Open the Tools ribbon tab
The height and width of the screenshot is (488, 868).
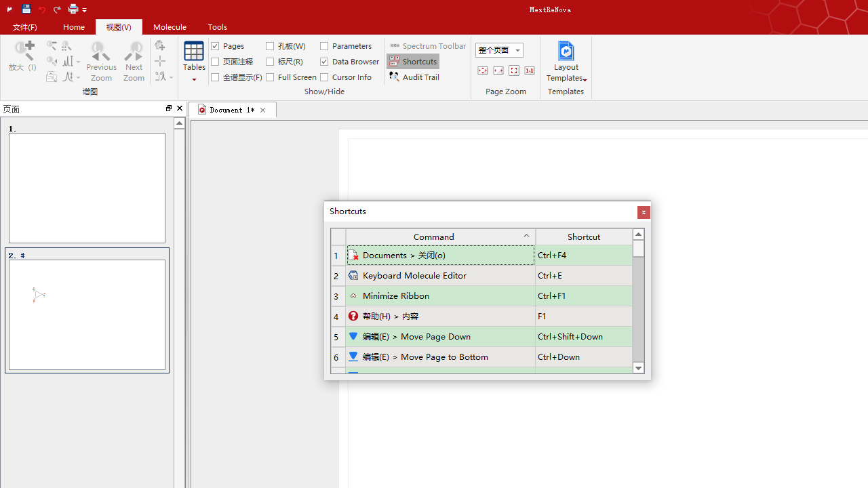click(x=217, y=27)
